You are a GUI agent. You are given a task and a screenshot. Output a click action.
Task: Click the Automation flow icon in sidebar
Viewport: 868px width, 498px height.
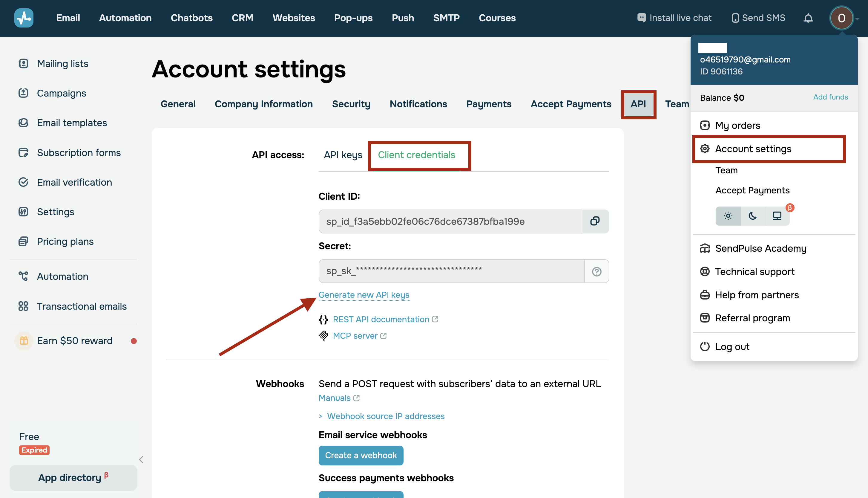point(23,276)
